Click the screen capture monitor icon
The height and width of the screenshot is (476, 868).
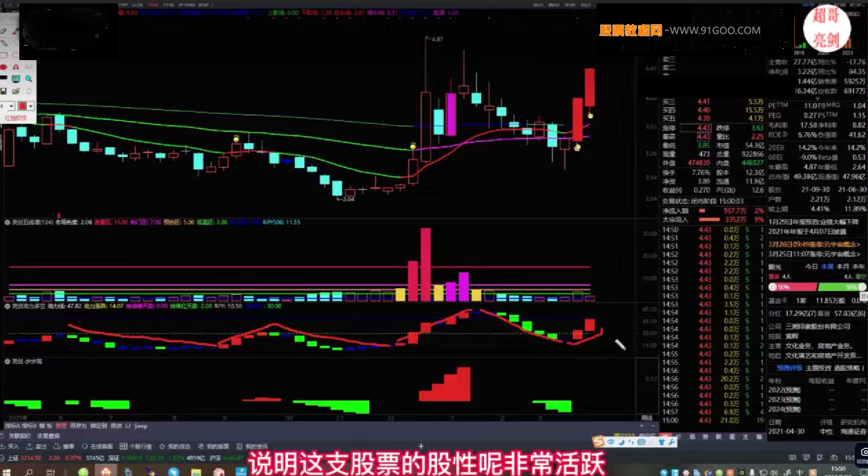click(x=16, y=79)
